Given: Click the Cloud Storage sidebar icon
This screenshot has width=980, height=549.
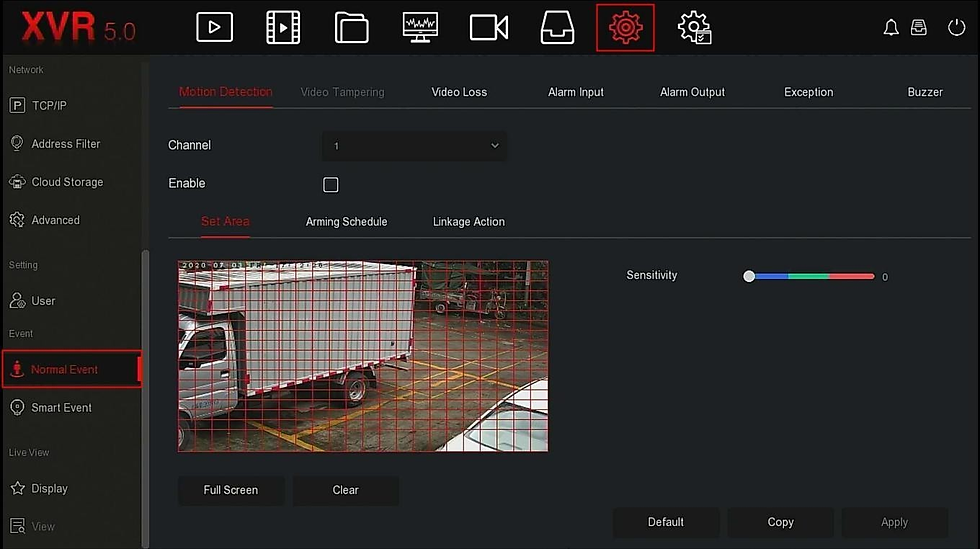Looking at the screenshot, I should [17, 182].
